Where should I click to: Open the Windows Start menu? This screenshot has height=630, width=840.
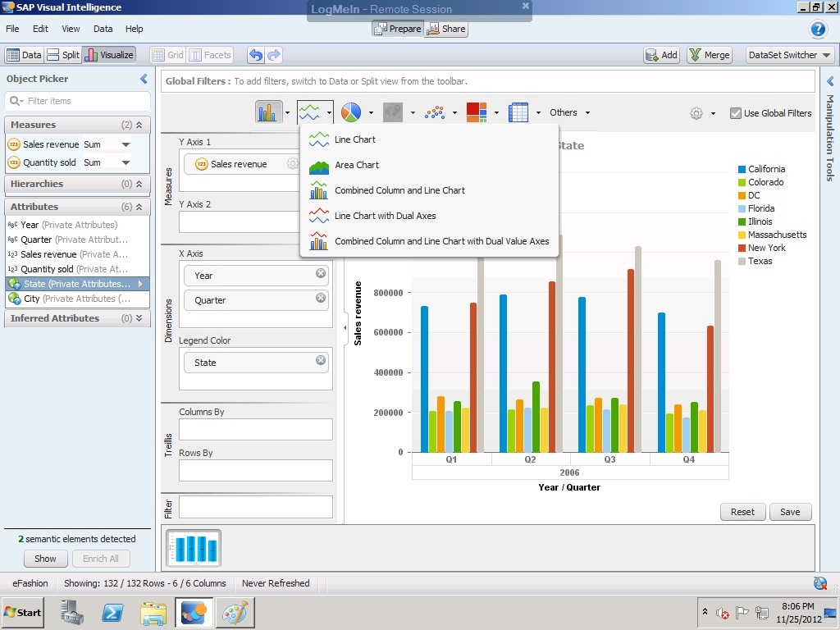22,612
